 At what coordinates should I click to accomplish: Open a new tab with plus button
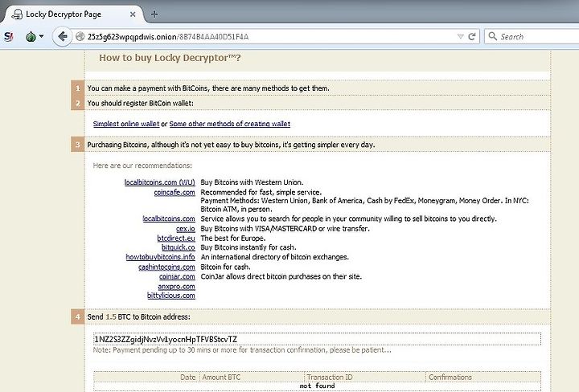coord(154,14)
